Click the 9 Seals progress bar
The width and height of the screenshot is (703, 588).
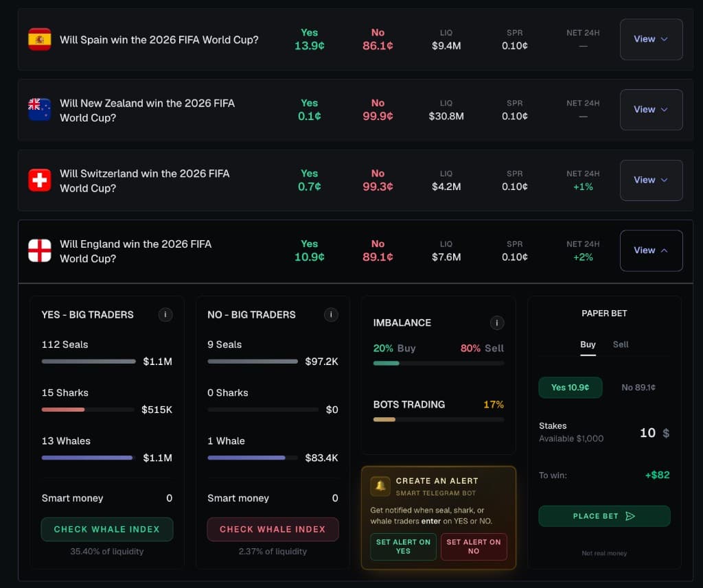tap(253, 361)
